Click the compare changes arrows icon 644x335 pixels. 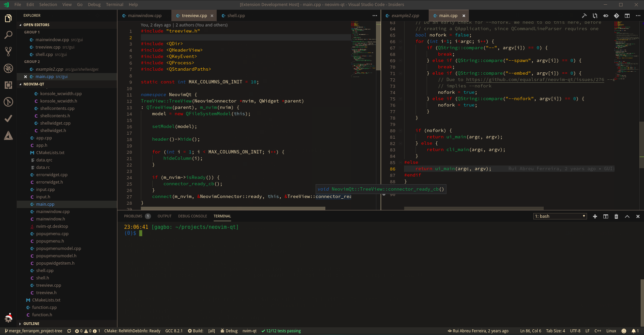[595, 16]
